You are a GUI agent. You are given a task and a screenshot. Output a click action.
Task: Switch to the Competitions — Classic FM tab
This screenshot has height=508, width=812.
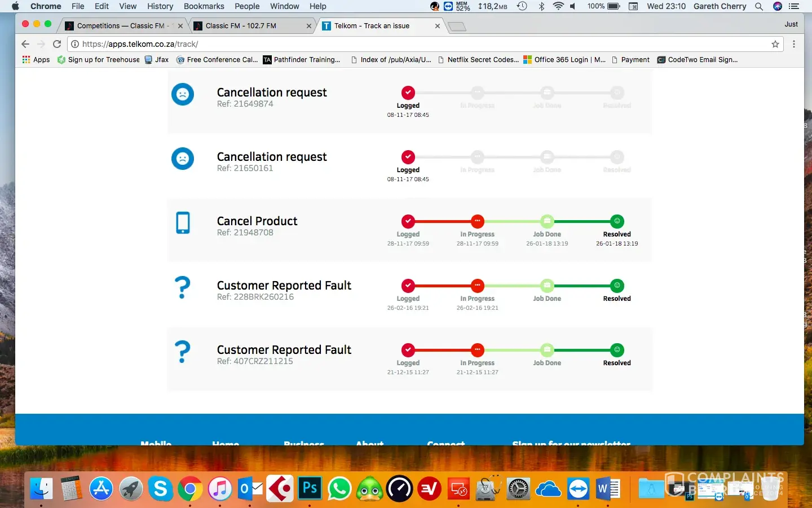(124, 26)
